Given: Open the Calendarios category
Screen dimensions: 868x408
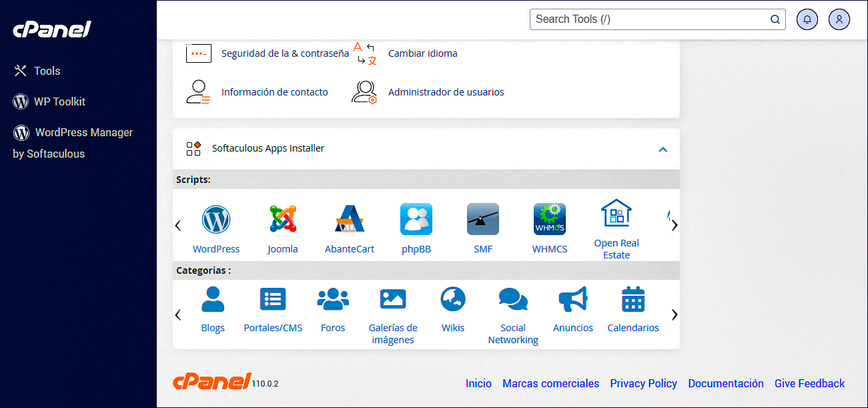Looking at the screenshot, I should coord(632,298).
